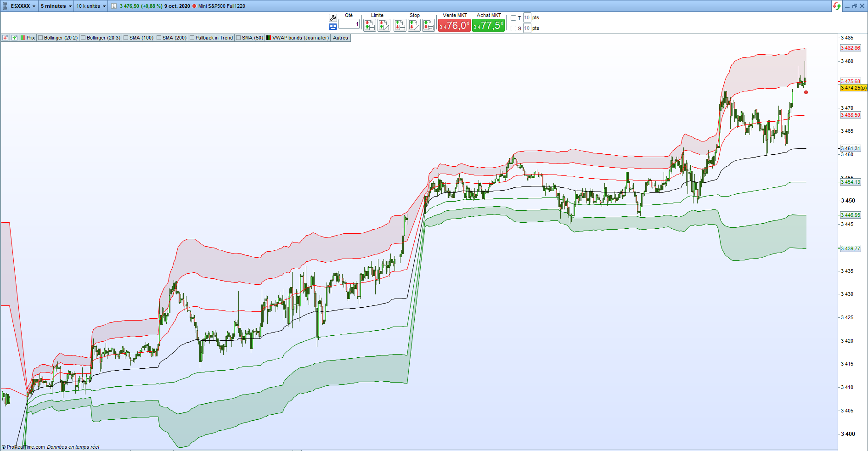Click the red 3 475,68 price label

(x=851, y=81)
